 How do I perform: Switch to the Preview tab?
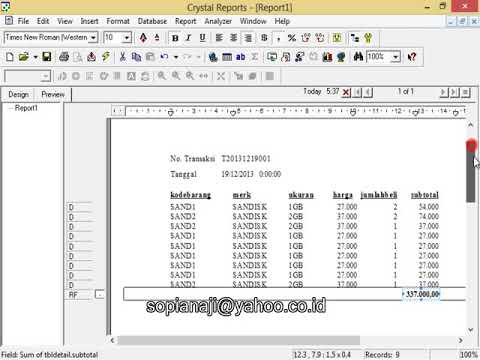click(x=53, y=95)
